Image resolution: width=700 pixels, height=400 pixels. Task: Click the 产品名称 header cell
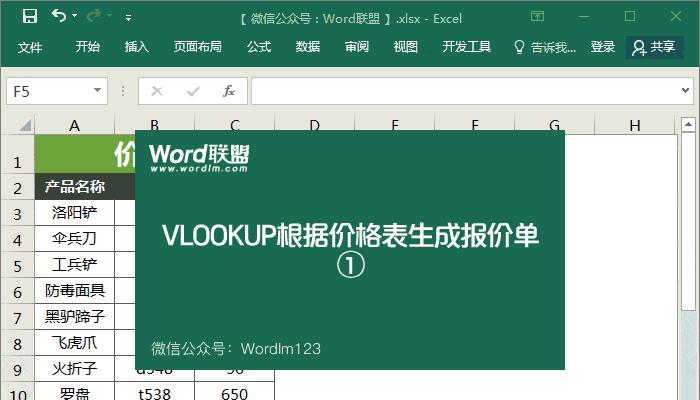[x=75, y=187]
